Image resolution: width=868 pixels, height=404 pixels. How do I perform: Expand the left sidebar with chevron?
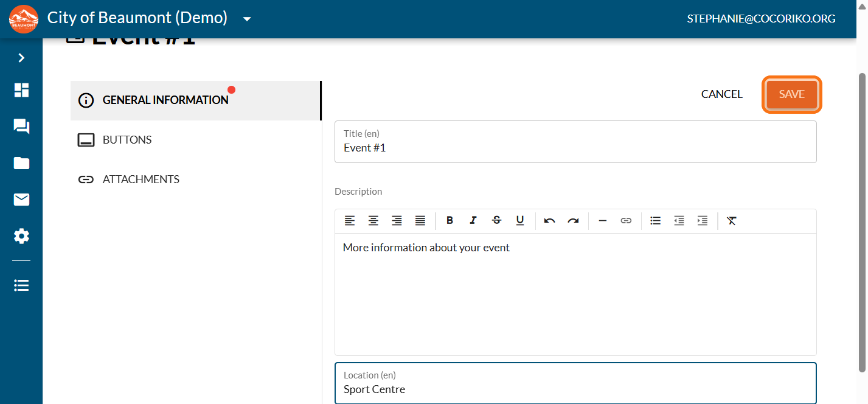pyautogui.click(x=21, y=58)
